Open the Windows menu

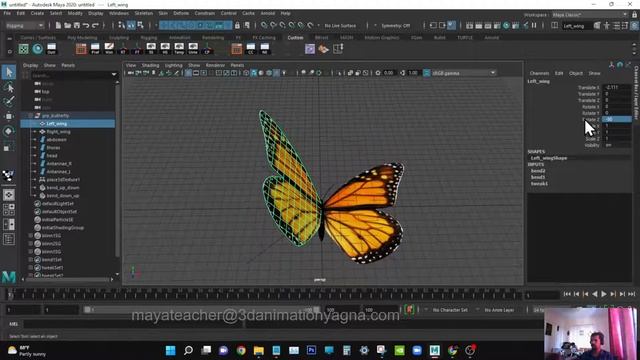(x=119, y=13)
